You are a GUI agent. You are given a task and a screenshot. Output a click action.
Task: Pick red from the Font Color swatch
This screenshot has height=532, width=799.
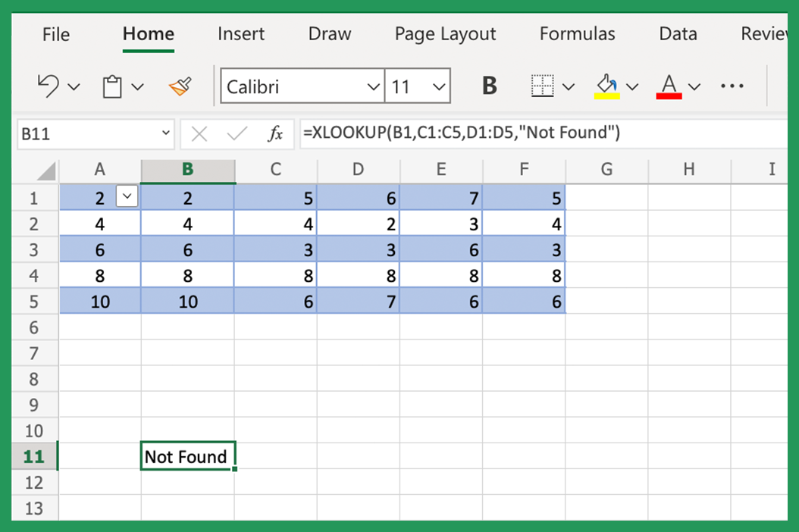(x=668, y=95)
